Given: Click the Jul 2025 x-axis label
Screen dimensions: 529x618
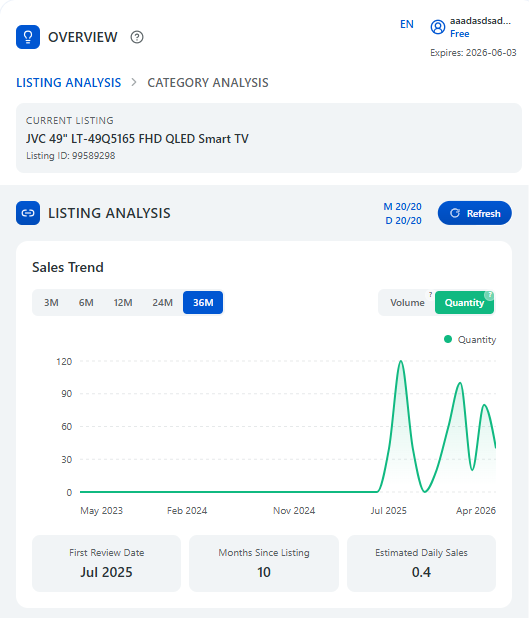Looking at the screenshot, I should [388, 511].
